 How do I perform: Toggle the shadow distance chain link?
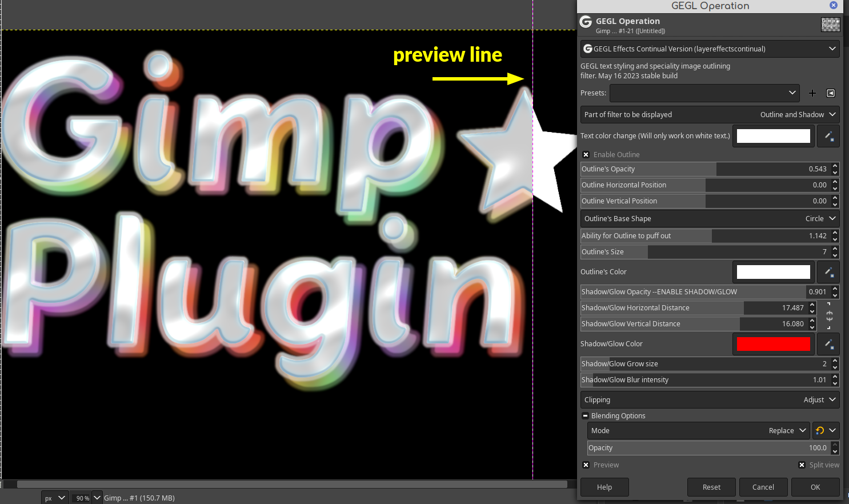(x=830, y=315)
